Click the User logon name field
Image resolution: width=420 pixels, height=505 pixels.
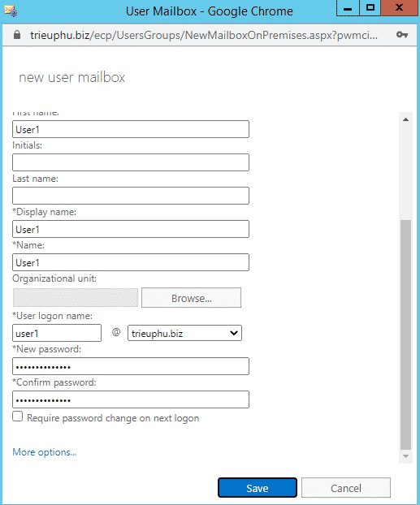[x=57, y=333]
